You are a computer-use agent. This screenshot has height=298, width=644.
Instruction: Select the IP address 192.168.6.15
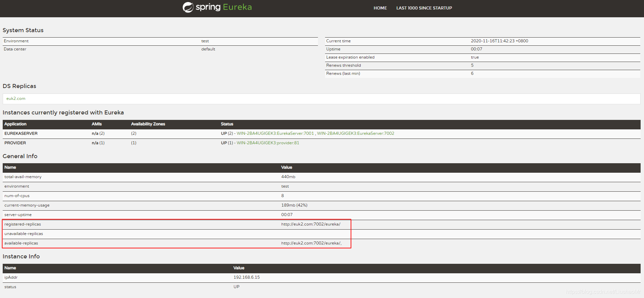point(246,277)
